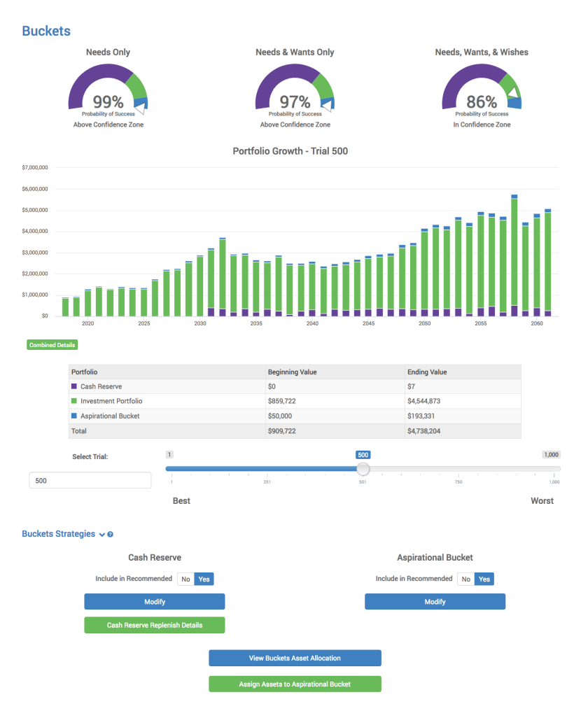The height and width of the screenshot is (718, 588).
Task: Click the Cash Reserve purple legend square
Action: (76, 387)
